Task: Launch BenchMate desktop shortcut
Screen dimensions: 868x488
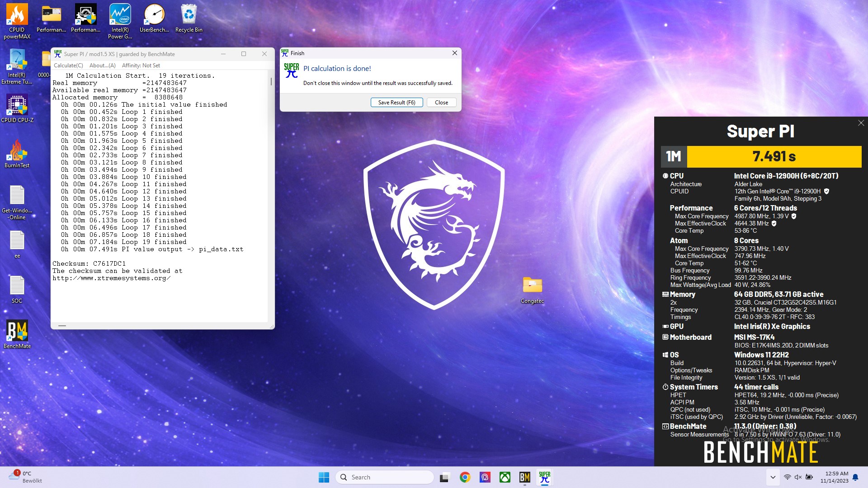Action: pyautogui.click(x=17, y=334)
